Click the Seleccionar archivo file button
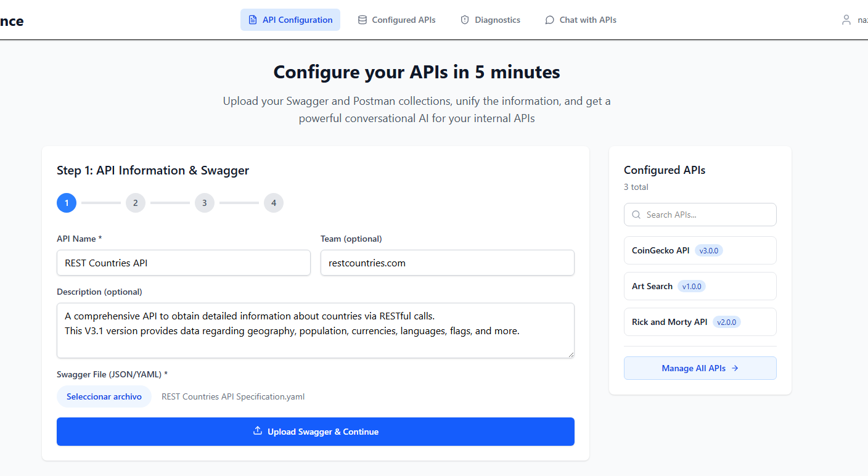The image size is (868, 476). (x=104, y=396)
